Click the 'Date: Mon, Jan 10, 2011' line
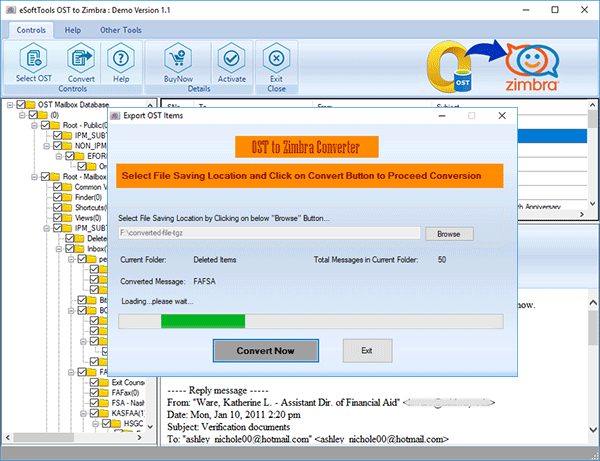Screen dimensions: 600x461 (233, 415)
